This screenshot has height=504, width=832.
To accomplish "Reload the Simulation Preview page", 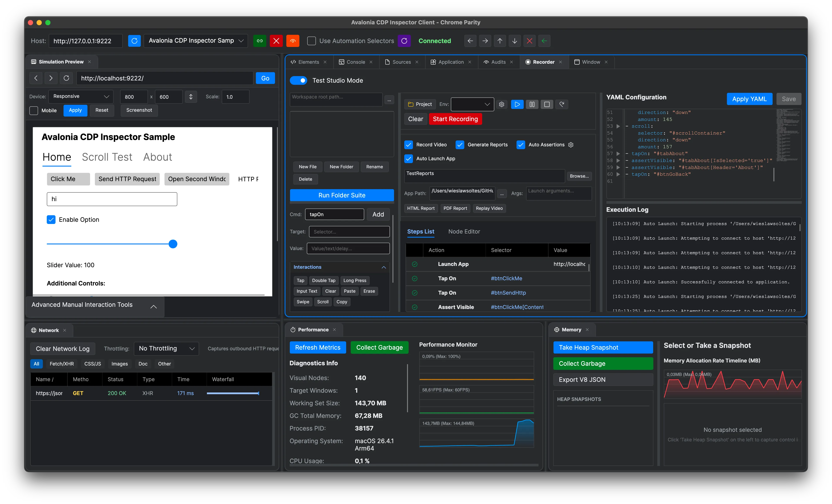I will coord(66,78).
